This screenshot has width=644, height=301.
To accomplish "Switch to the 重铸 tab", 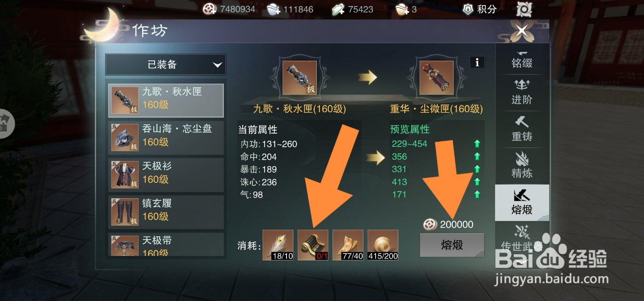I will [x=522, y=129].
